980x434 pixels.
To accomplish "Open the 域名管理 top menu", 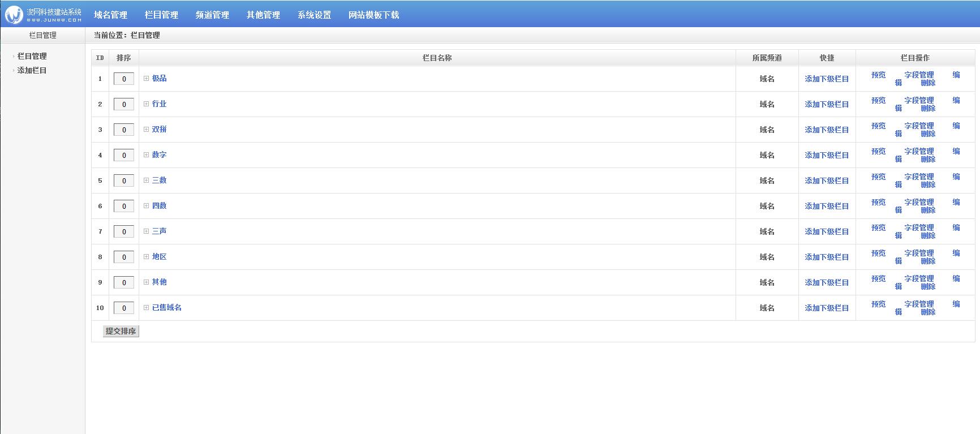I will pyautogui.click(x=110, y=15).
